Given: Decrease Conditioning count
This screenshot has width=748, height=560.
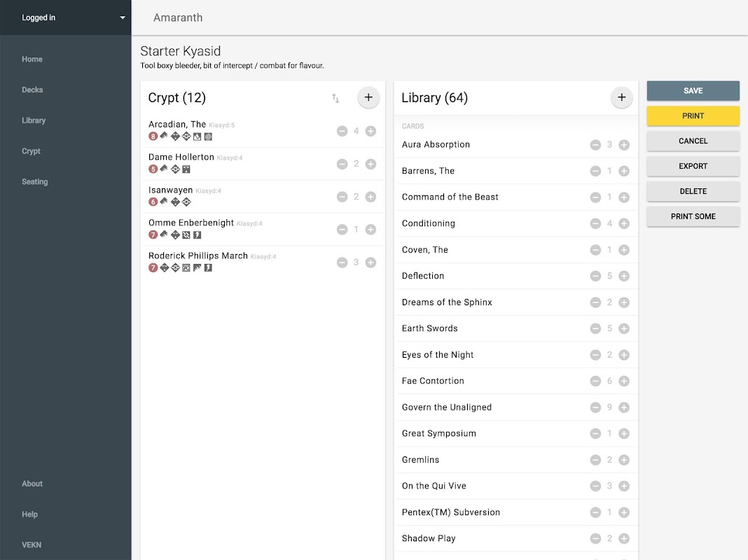Looking at the screenshot, I should 595,223.
